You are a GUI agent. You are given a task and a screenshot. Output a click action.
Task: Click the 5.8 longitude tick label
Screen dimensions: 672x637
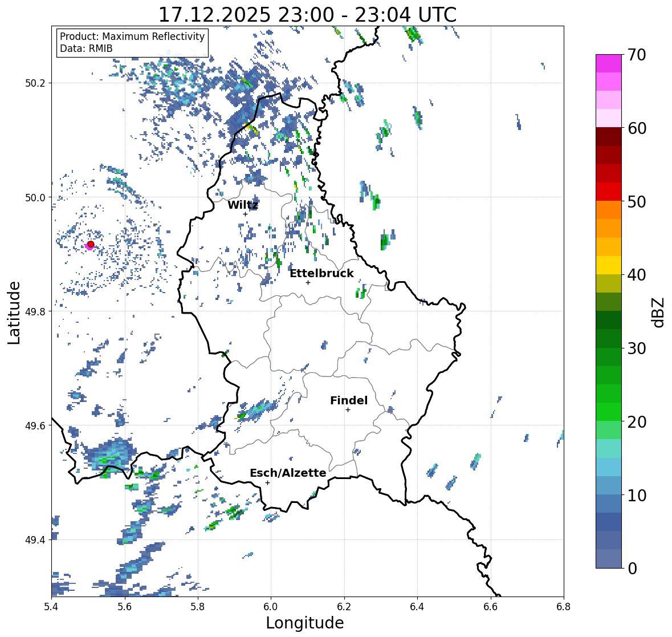click(198, 607)
